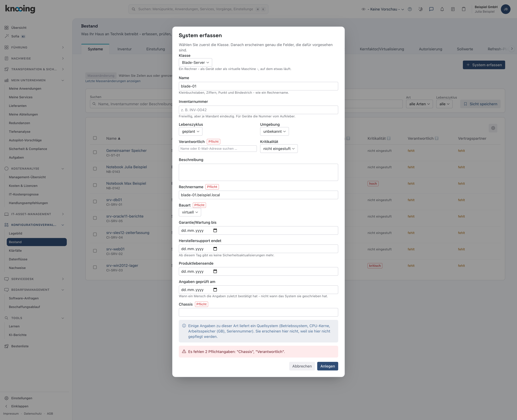Switch to the Autorisierung tab

[430, 49]
